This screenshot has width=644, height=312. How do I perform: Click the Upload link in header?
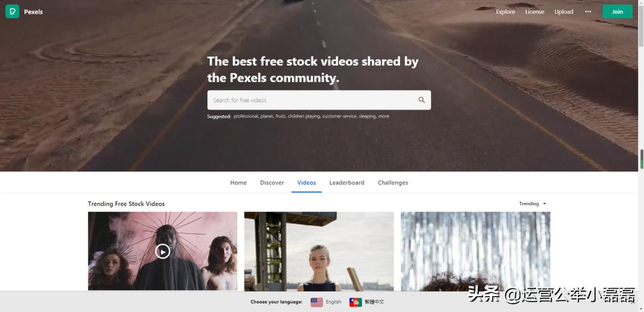point(563,12)
